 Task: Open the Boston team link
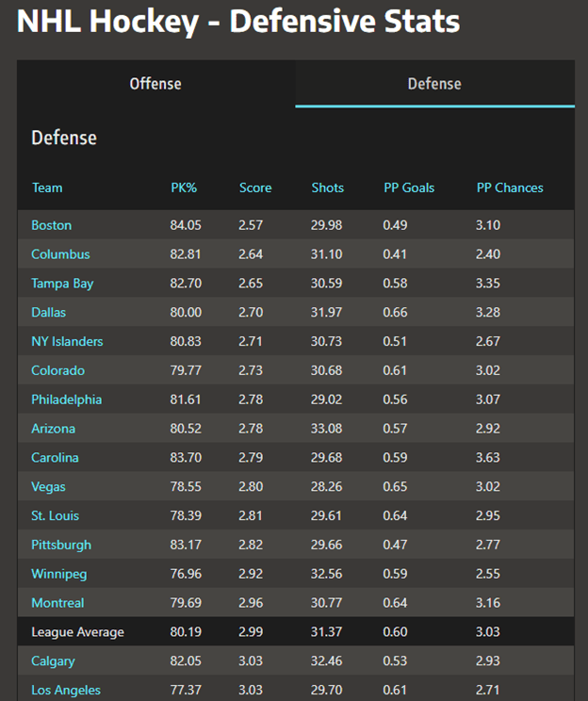click(51, 225)
